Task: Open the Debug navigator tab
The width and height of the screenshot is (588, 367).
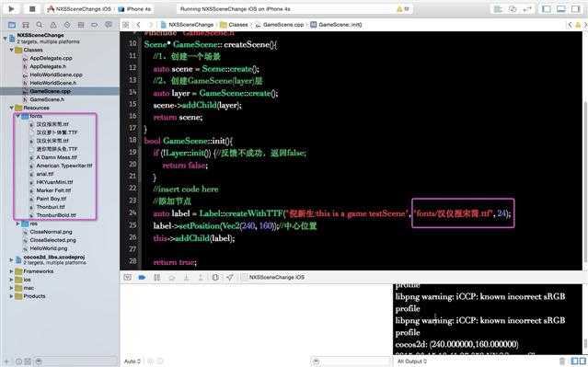Action: click(x=81, y=25)
